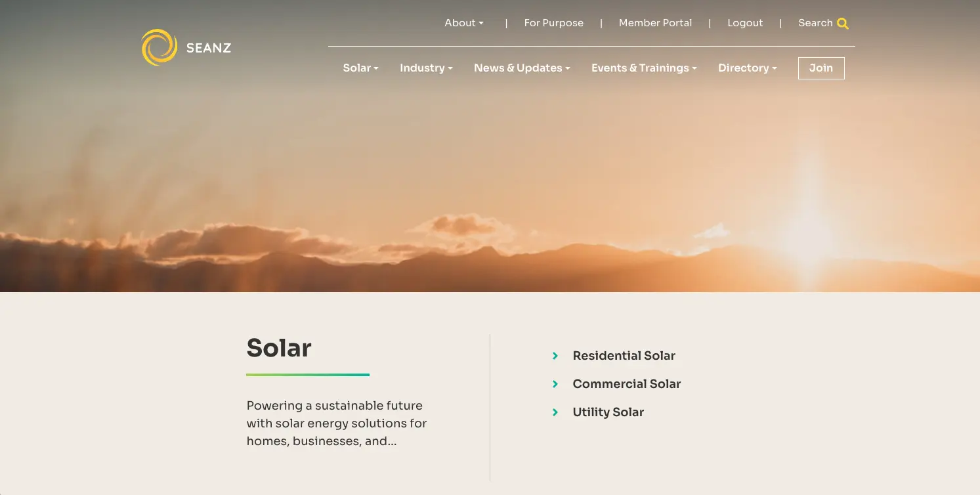Go to the For Purpose page
Image resolution: width=980 pixels, height=495 pixels.
553,23
